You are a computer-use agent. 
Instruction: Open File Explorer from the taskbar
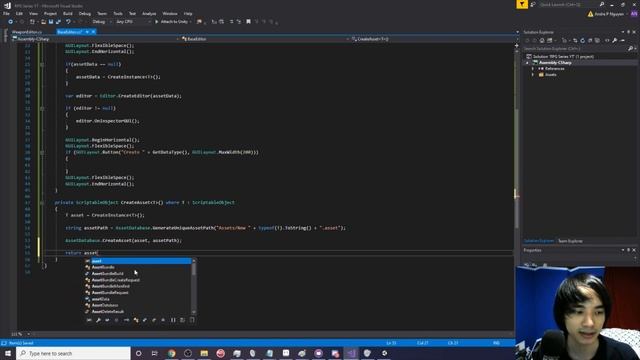click(204, 353)
